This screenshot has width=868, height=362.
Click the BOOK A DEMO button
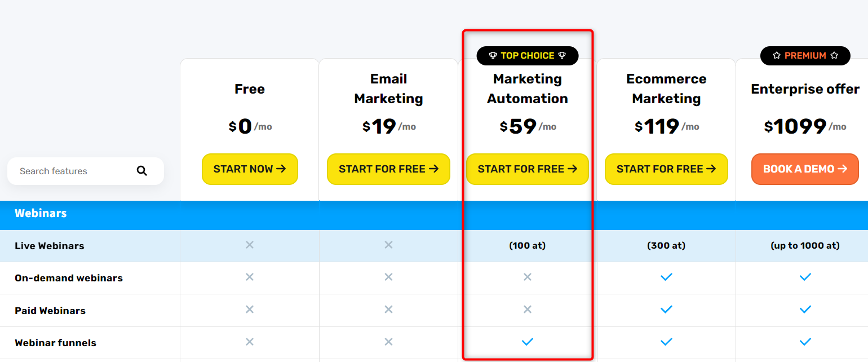click(x=805, y=169)
